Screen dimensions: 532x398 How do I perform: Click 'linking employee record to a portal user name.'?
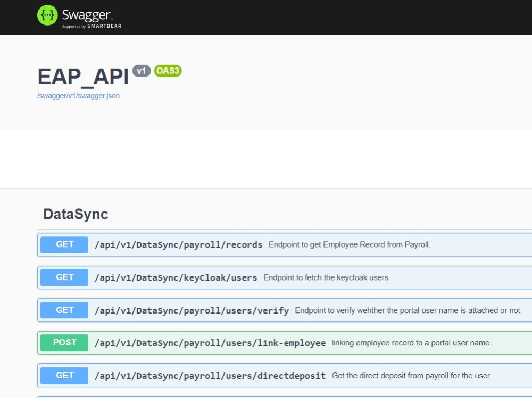pos(412,343)
